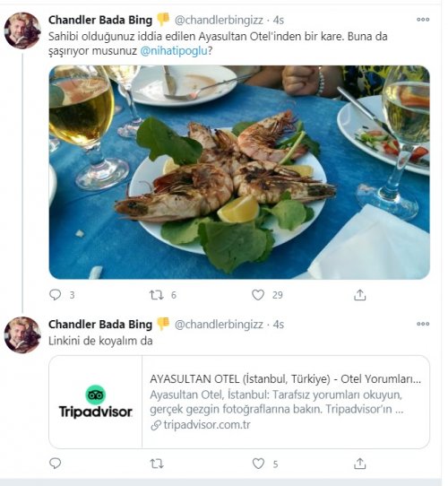This screenshot has height=486, width=448.
Task: Open Chandler Bada Bing profile from first tweet
Action: pos(100,20)
